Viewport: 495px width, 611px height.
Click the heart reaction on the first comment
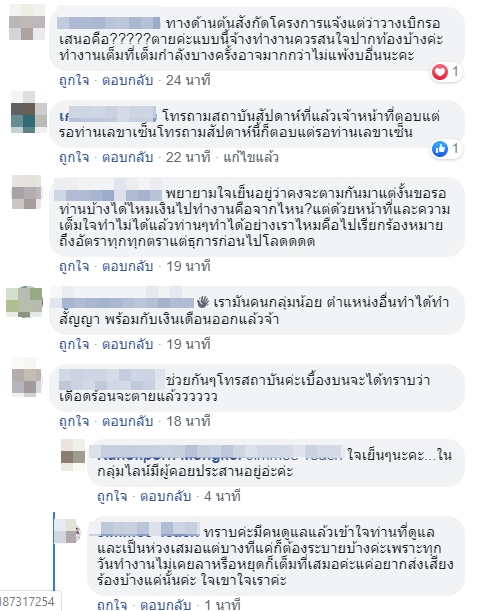[440, 72]
